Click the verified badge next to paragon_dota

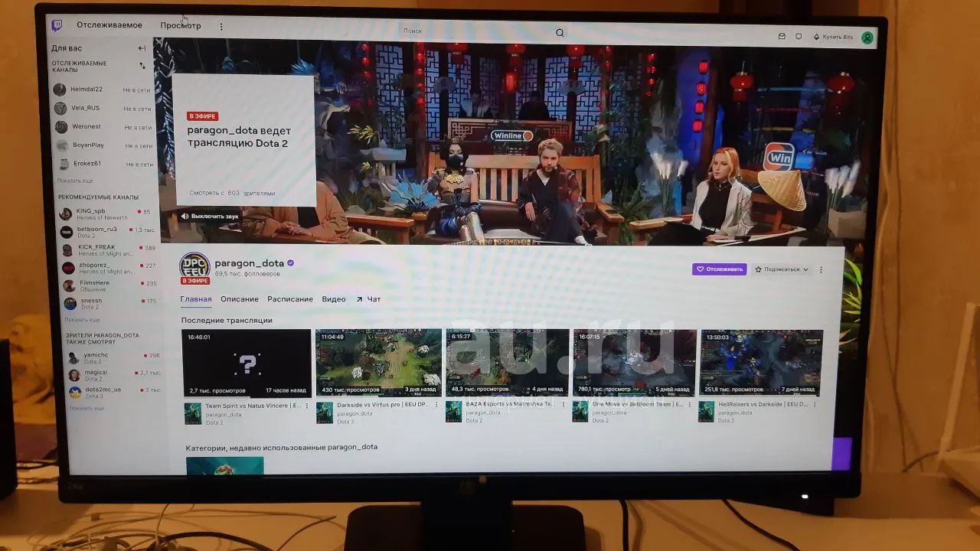[291, 263]
